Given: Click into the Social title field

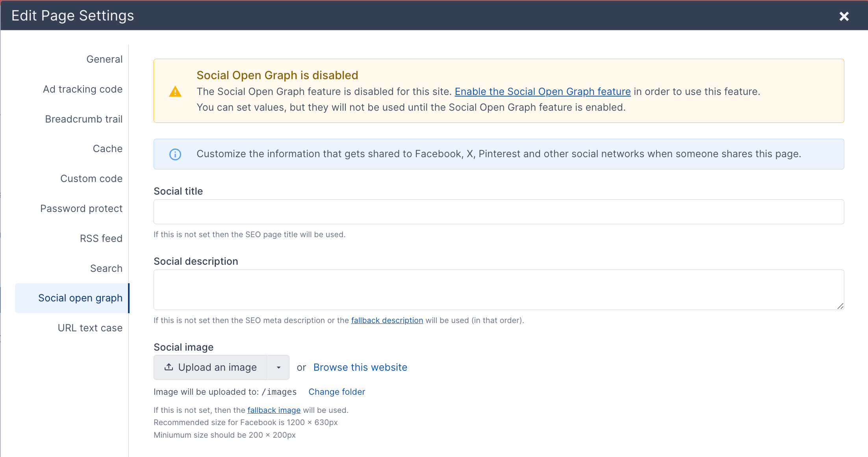Looking at the screenshot, I should click(x=499, y=212).
